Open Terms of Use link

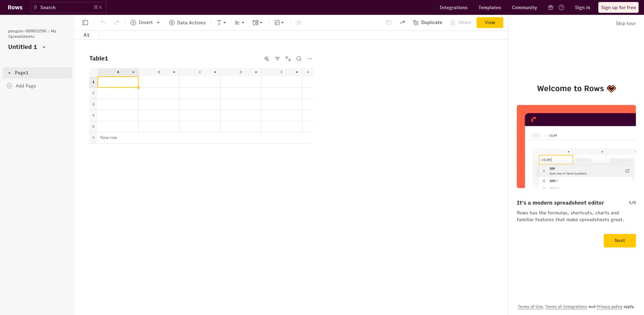tap(530, 307)
